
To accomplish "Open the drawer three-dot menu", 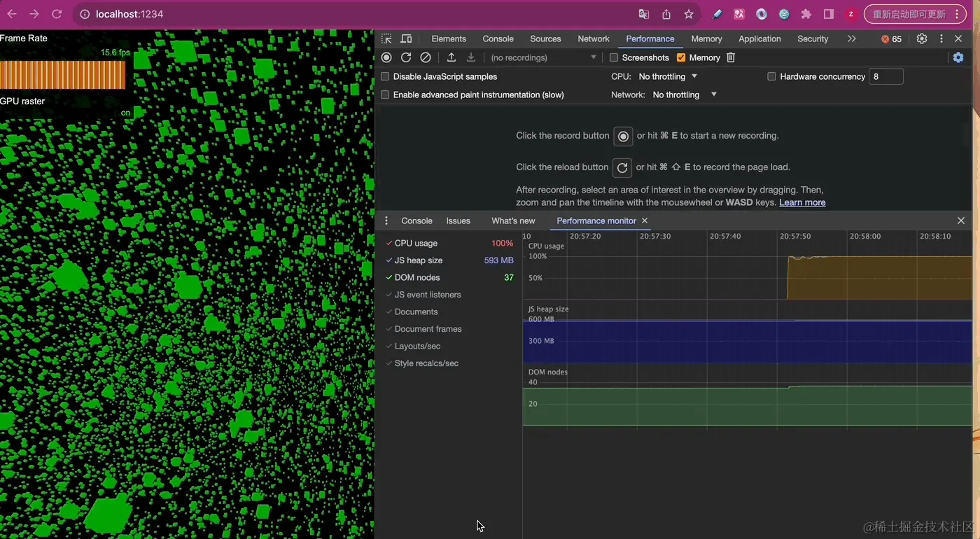I will click(x=386, y=220).
